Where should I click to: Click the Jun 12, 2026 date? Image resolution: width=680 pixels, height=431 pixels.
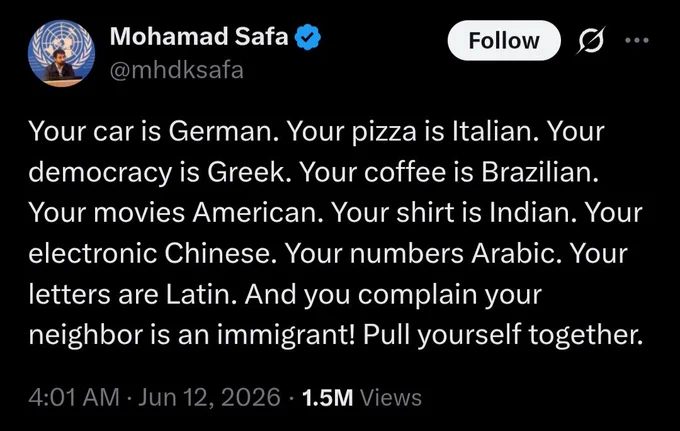209,397
